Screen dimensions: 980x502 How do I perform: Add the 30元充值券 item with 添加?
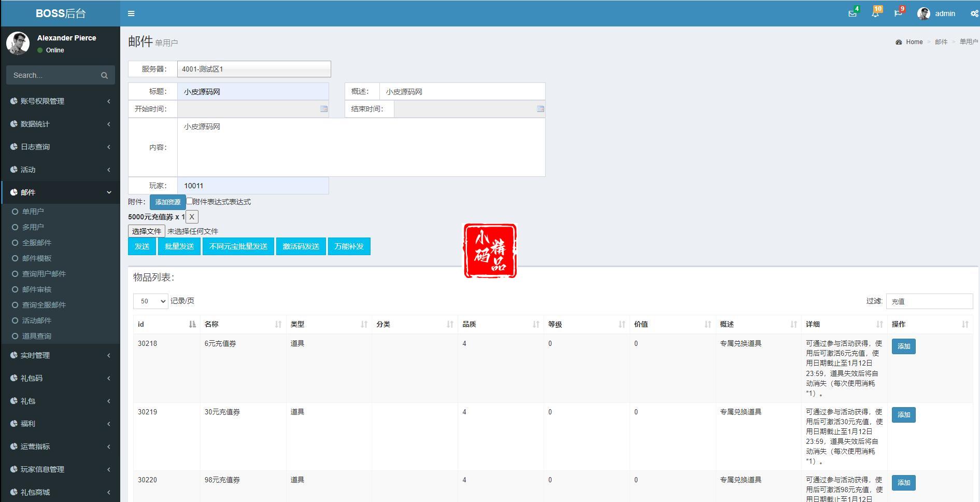click(904, 415)
